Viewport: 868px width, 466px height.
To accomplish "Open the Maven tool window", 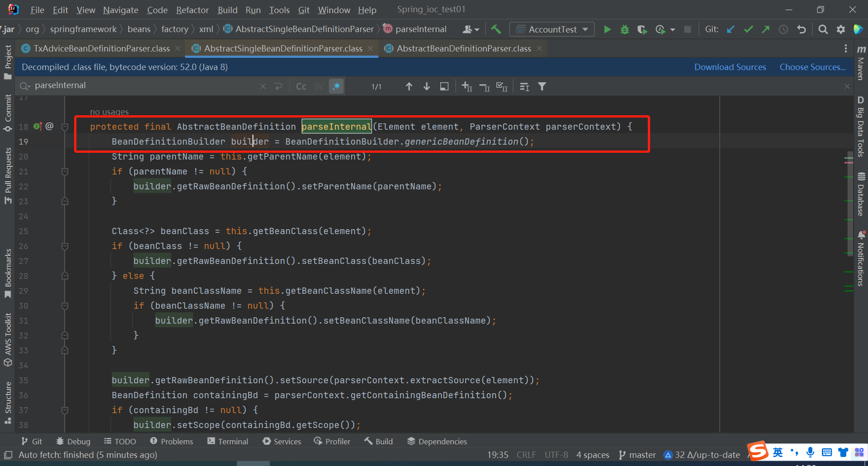I will tap(861, 68).
